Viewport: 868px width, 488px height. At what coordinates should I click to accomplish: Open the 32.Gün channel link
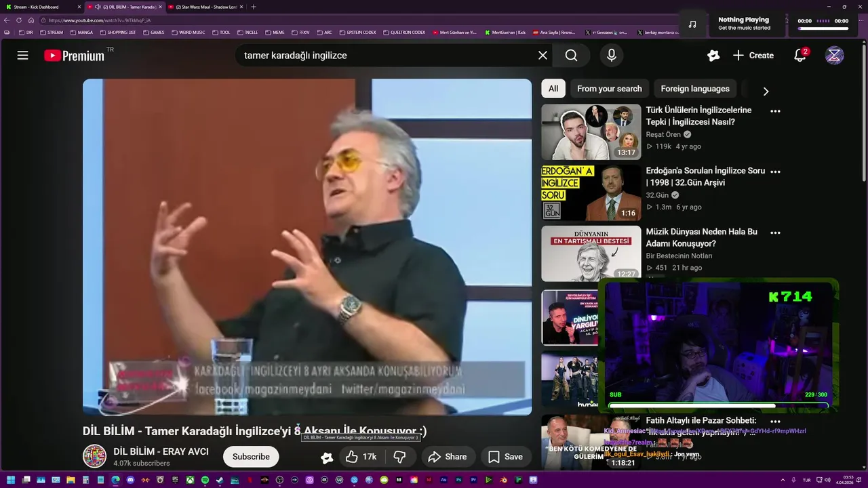click(657, 195)
